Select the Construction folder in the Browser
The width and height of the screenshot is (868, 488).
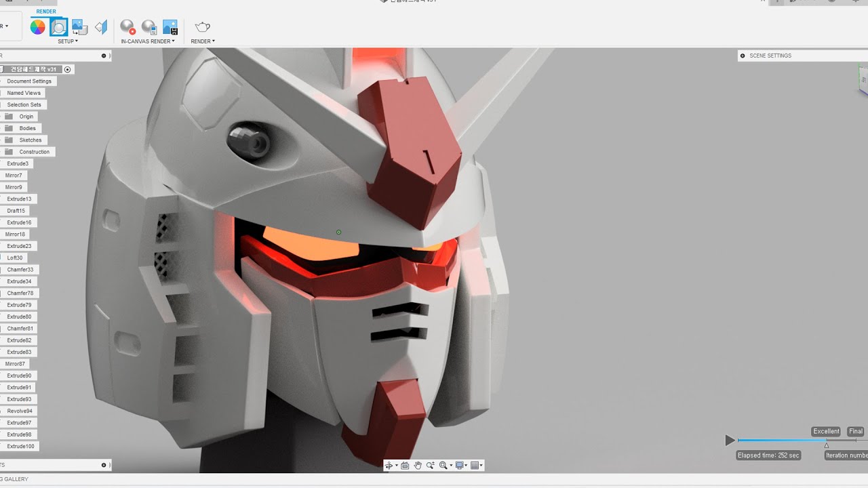(34, 152)
